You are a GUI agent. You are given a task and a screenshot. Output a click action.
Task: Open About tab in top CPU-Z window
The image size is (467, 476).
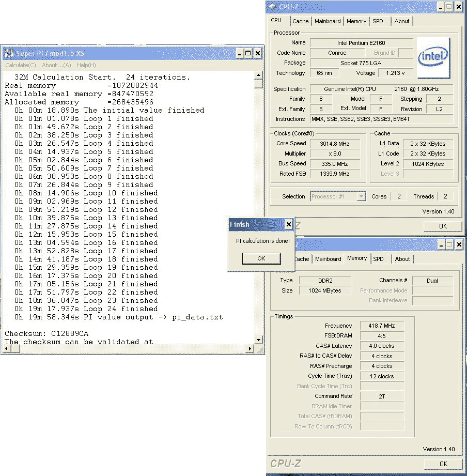[x=402, y=21]
